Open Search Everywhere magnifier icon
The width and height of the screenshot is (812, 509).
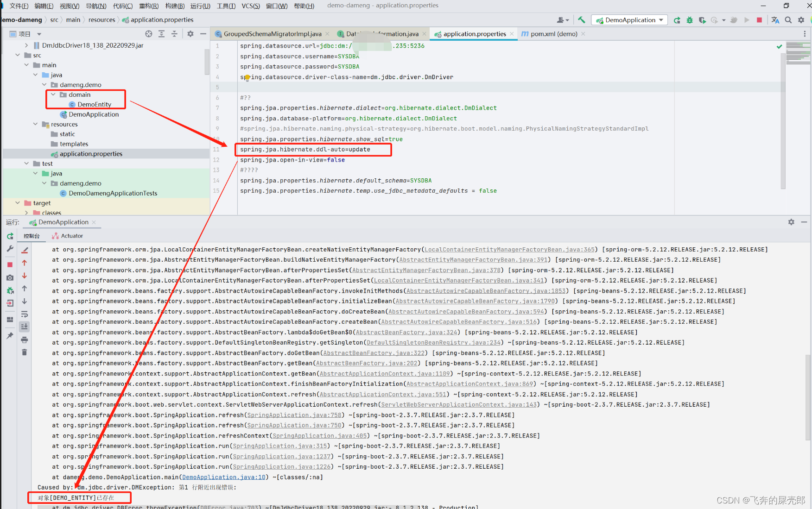[788, 20]
